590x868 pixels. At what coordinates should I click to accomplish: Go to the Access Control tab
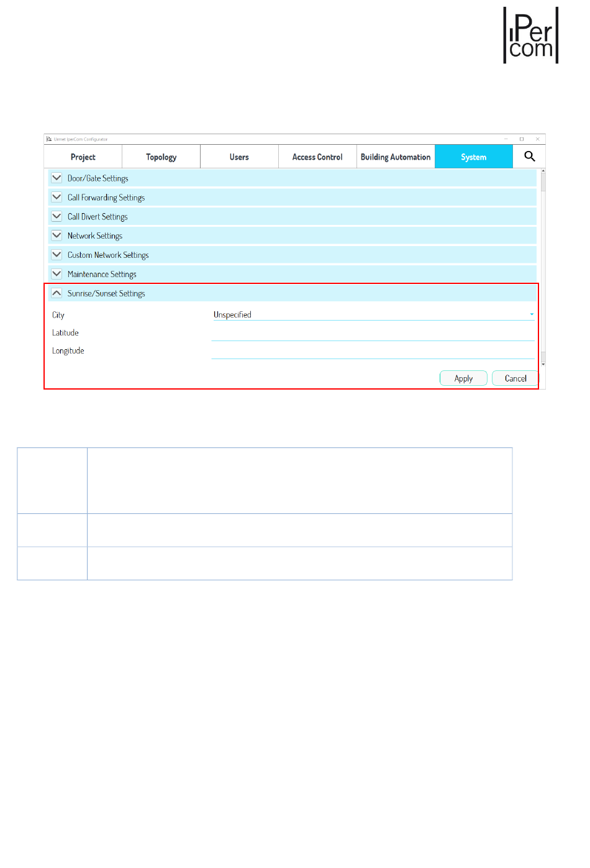pyautogui.click(x=317, y=157)
